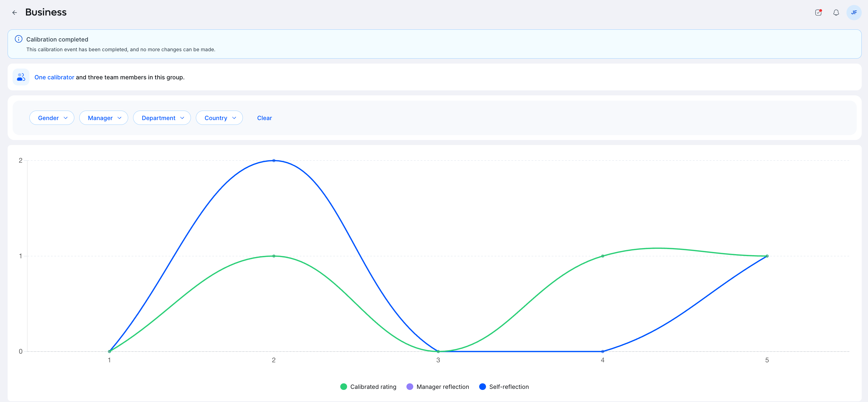Toggle Manager reflection series in legend
Screen dimensions: 868x402
click(438, 386)
